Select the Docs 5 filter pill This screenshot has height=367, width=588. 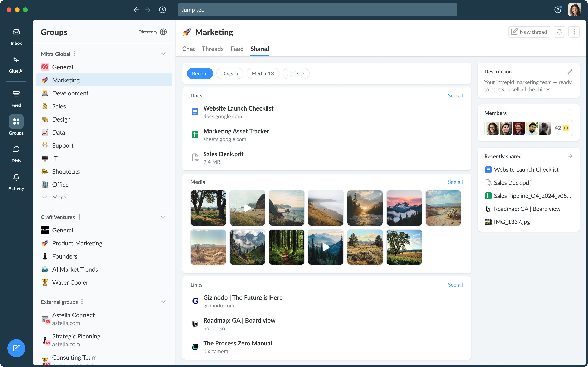point(230,74)
